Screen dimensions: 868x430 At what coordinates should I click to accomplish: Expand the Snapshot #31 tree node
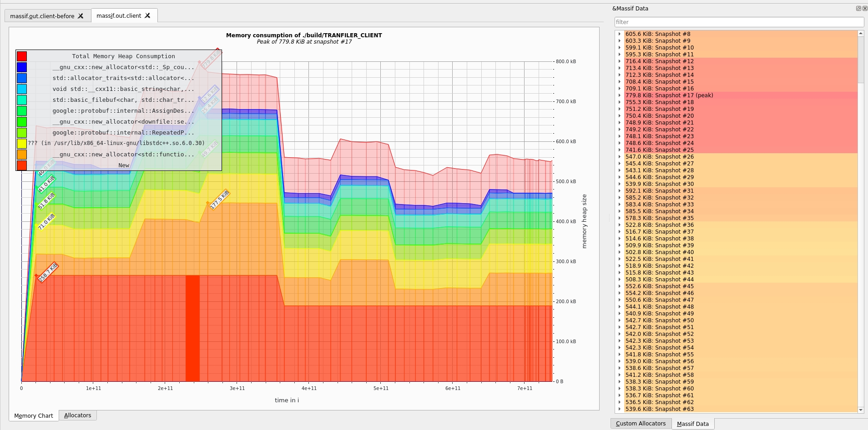coord(620,191)
